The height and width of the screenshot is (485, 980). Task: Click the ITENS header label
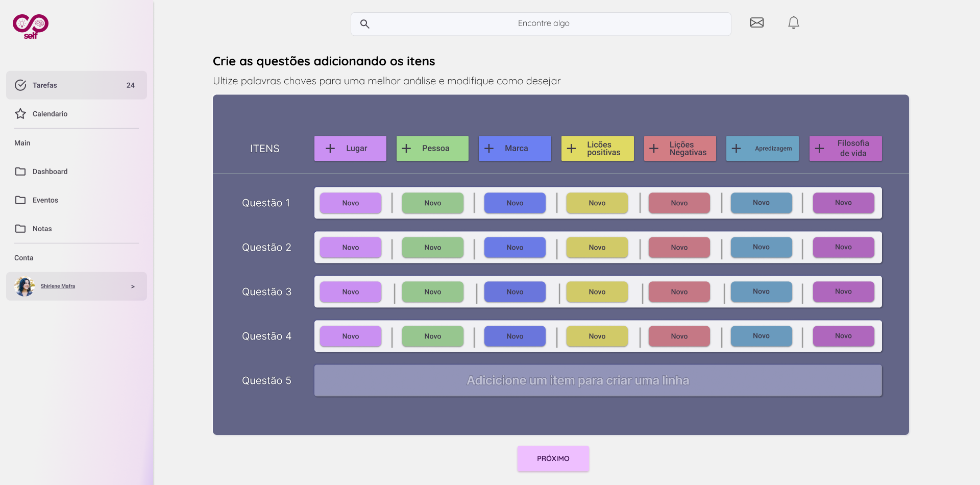(264, 149)
